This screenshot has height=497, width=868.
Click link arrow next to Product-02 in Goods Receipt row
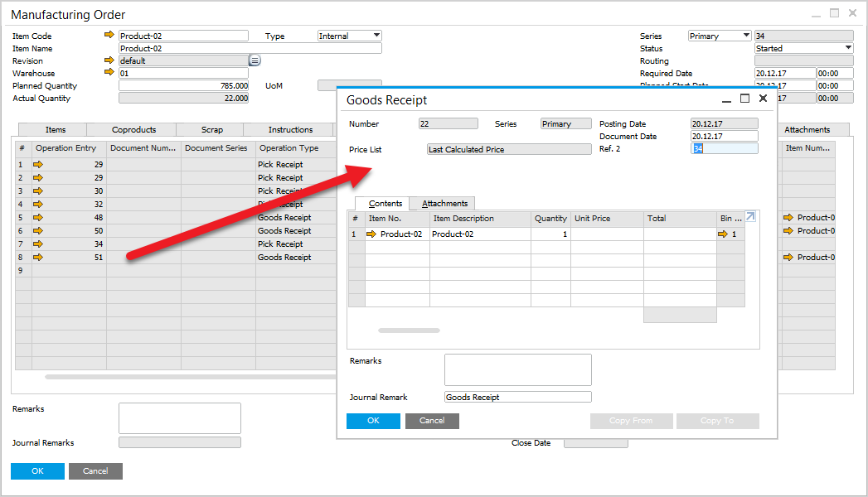371,234
